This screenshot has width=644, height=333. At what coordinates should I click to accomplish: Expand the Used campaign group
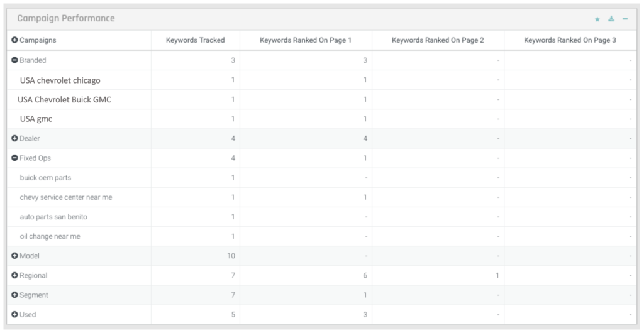pos(15,315)
